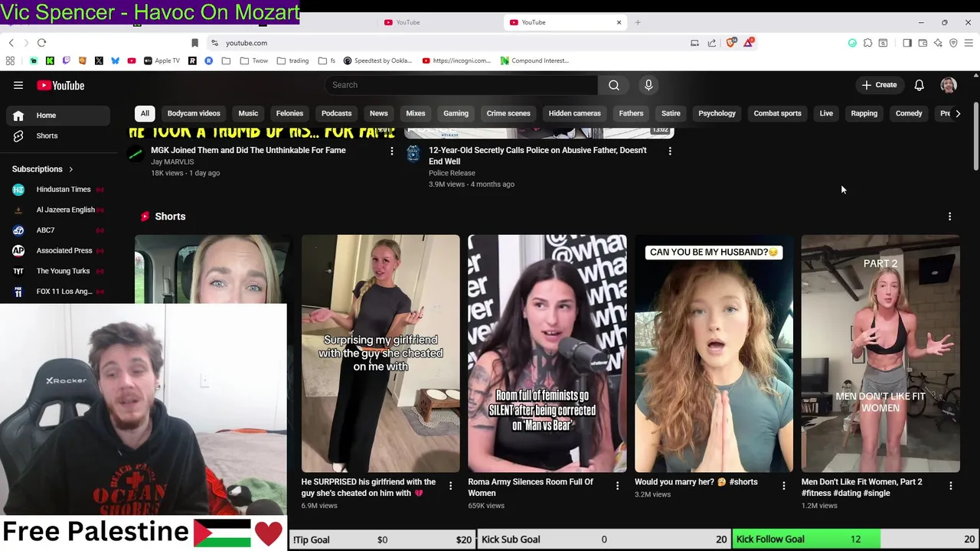View site information in address bar
The width and height of the screenshot is (980, 551).
tap(214, 43)
